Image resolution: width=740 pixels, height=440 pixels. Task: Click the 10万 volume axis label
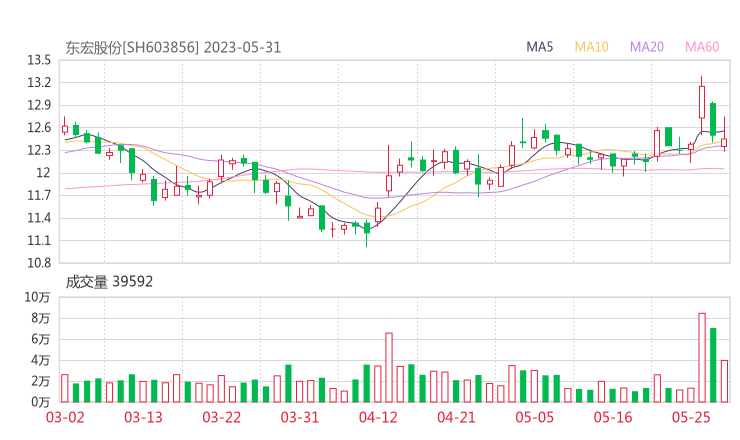point(37,297)
